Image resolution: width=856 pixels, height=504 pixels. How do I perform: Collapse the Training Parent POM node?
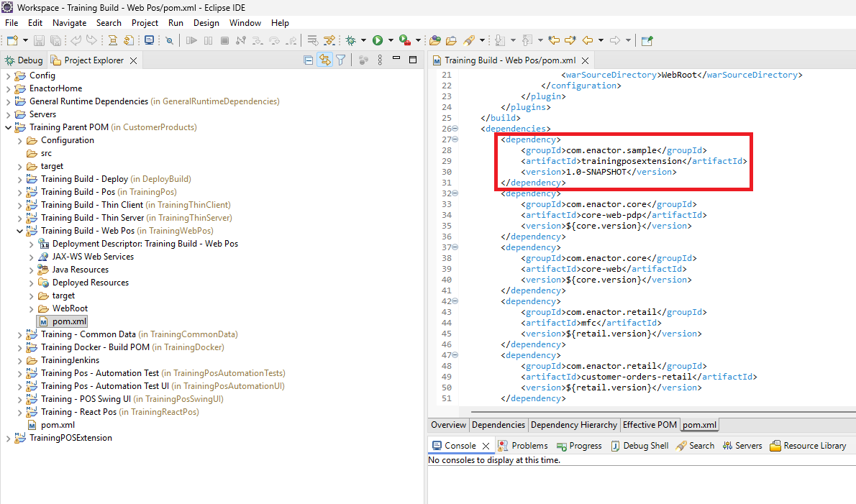8,128
